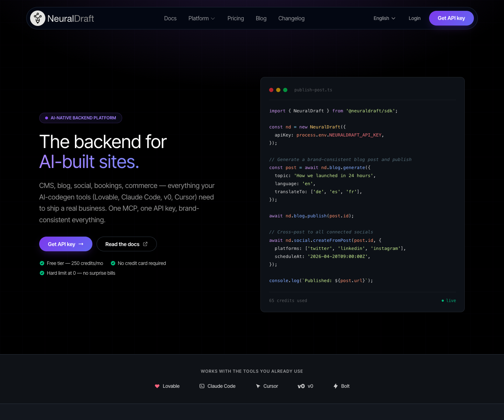Click the Claude Code label
Viewport: 504px width, 420px height.
coord(222,386)
